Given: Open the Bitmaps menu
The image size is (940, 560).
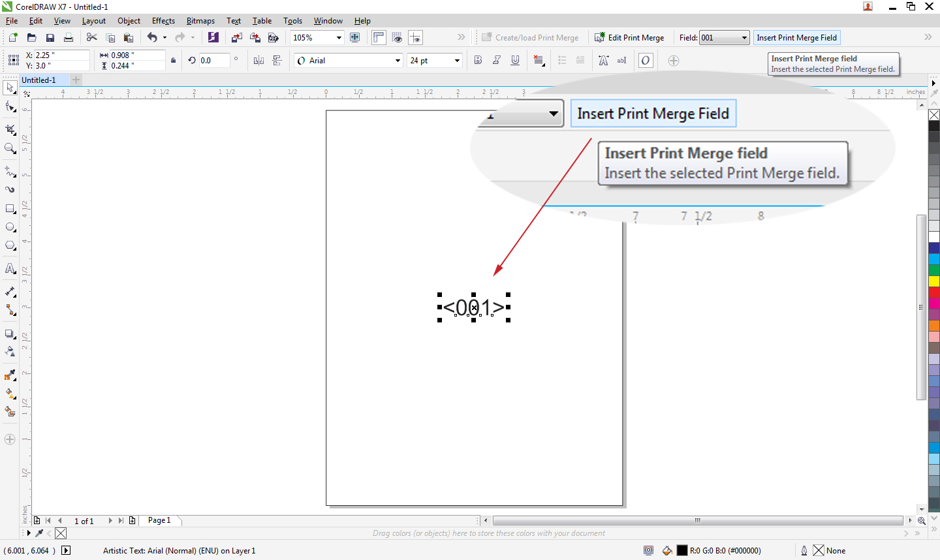Looking at the screenshot, I should pyautogui.click(x=200, y=20).
